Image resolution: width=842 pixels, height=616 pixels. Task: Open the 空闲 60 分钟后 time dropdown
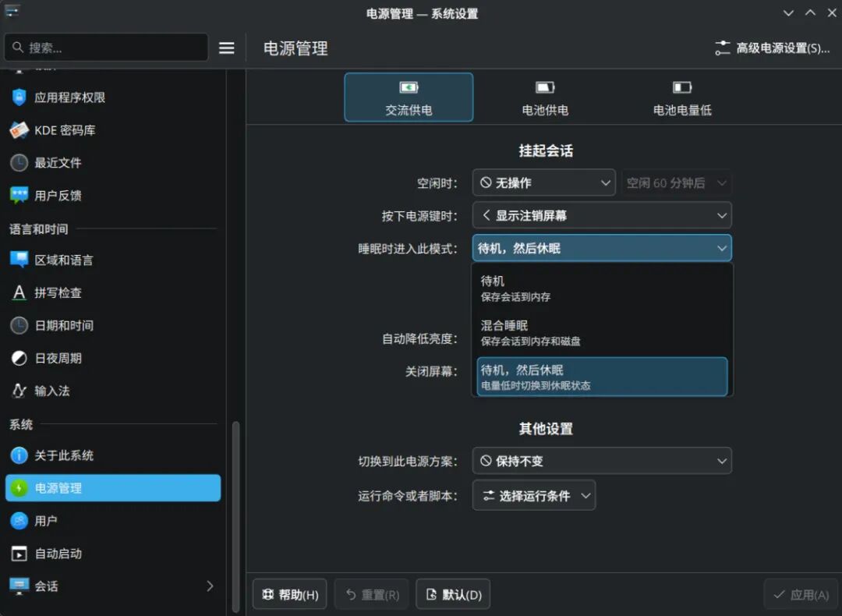click(677, 183)
